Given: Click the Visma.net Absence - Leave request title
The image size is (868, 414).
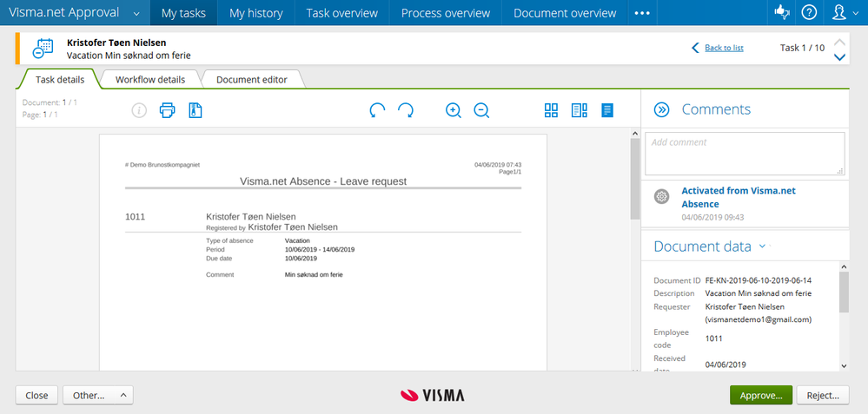Looking at the screenshot, I should point(323,181).
